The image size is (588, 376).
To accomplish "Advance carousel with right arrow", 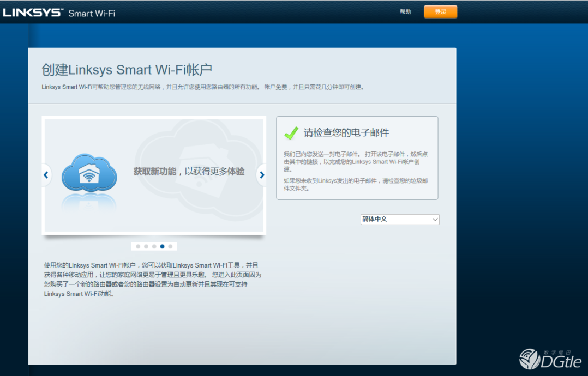I will pos(262,174).
